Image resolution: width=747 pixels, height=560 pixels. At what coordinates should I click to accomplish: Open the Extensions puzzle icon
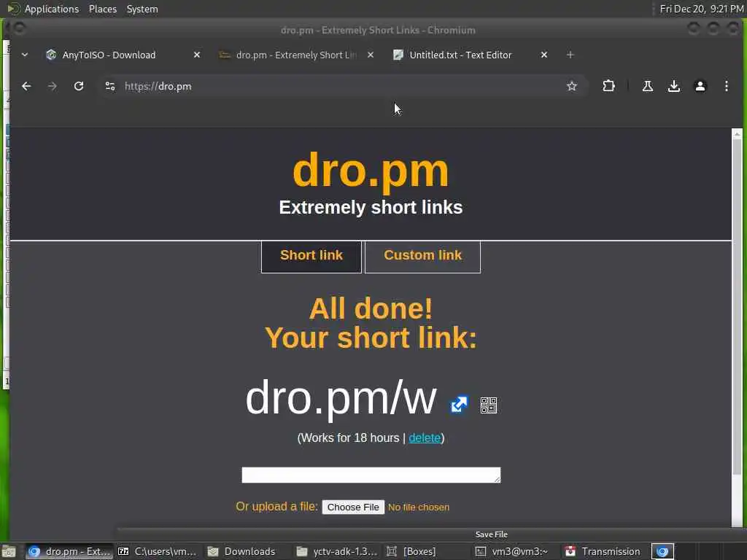pos(608,86)
